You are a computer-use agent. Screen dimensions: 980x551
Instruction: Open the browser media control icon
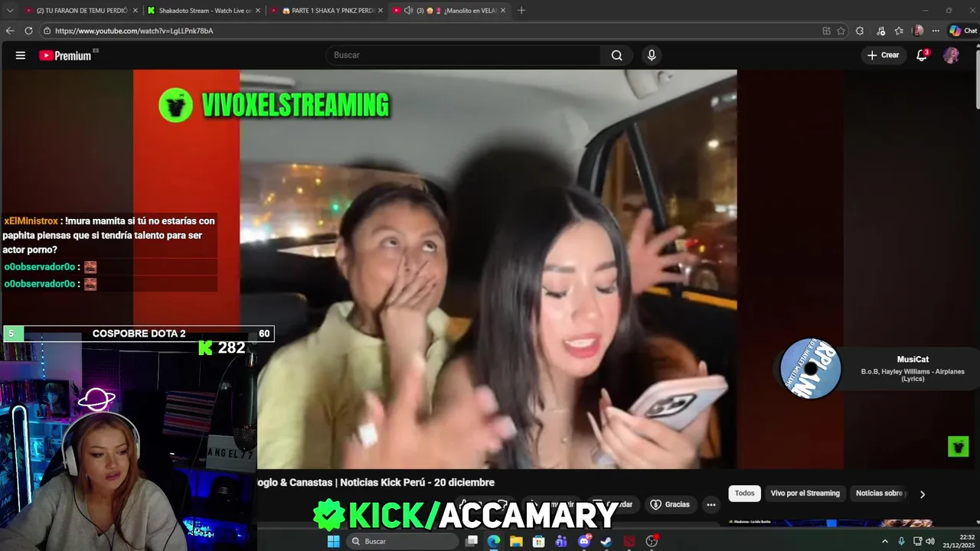coord(881,31)
